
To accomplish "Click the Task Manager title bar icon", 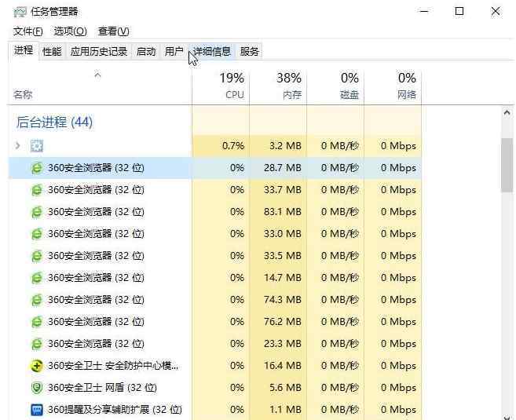I will [x=20, y=12].
